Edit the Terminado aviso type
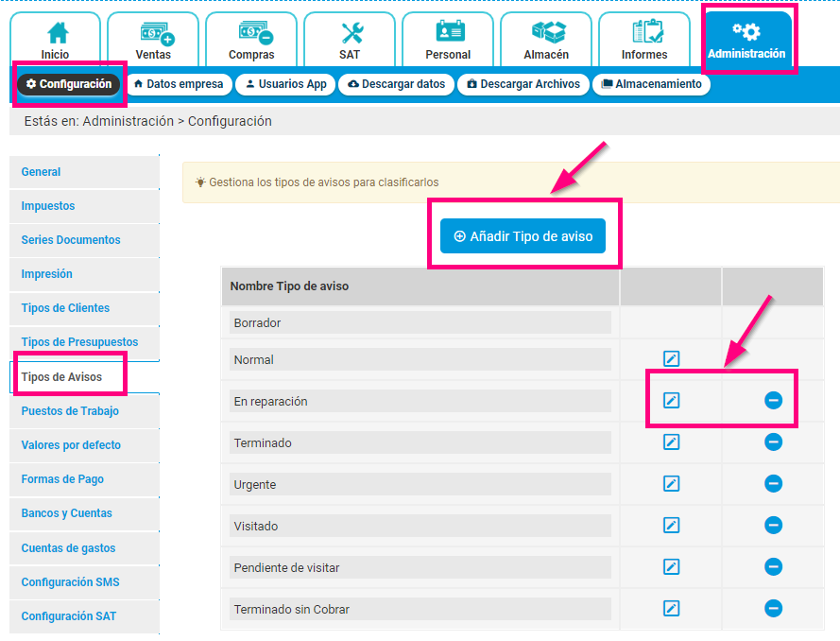 pyautogui.click(x=671, y=442)
